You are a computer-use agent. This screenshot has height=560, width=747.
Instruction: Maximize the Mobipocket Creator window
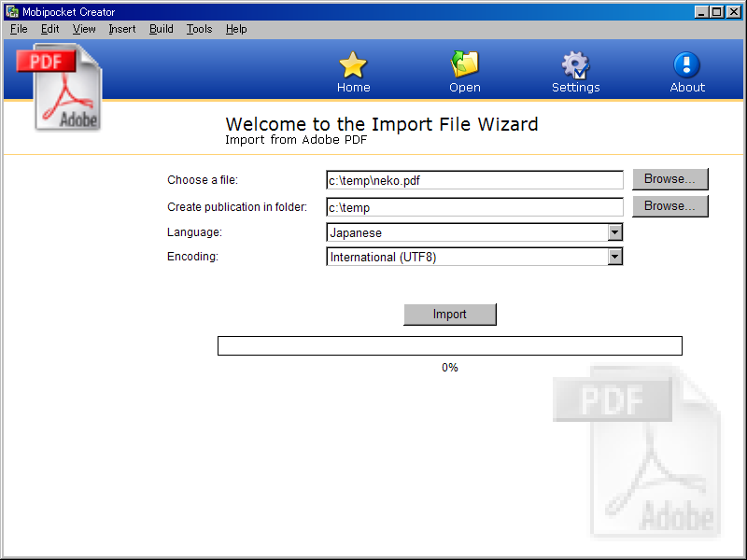tap(716, 12)
